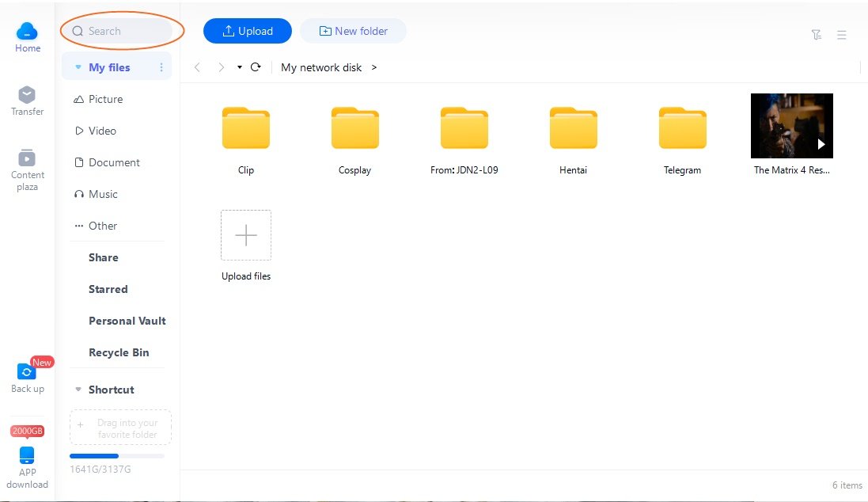
Task: Switch view mode with list icon
Action: point(842,35)
